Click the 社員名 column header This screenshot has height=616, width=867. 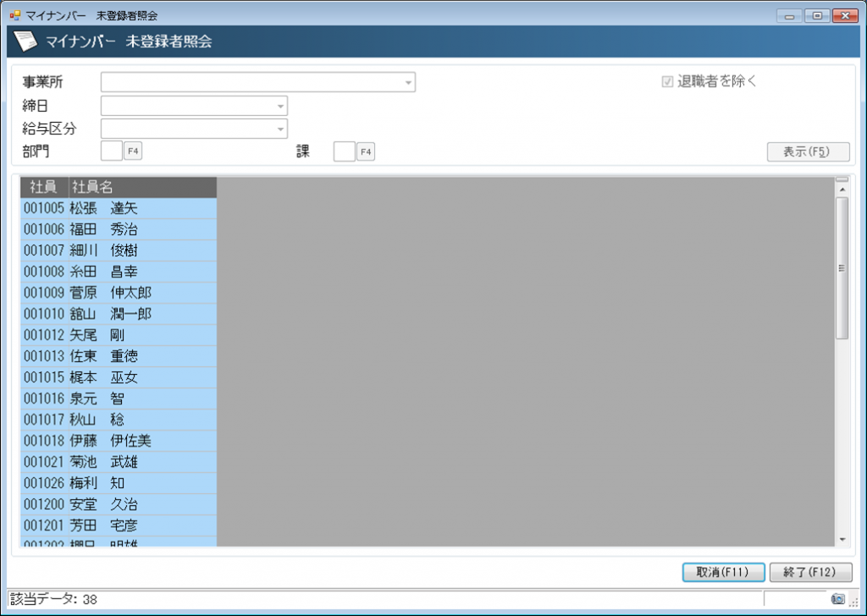(x=141, y=187)
